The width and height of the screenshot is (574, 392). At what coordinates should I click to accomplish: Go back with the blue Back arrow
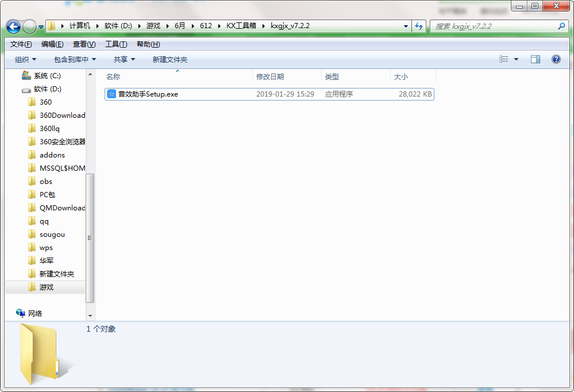[14, 26]
